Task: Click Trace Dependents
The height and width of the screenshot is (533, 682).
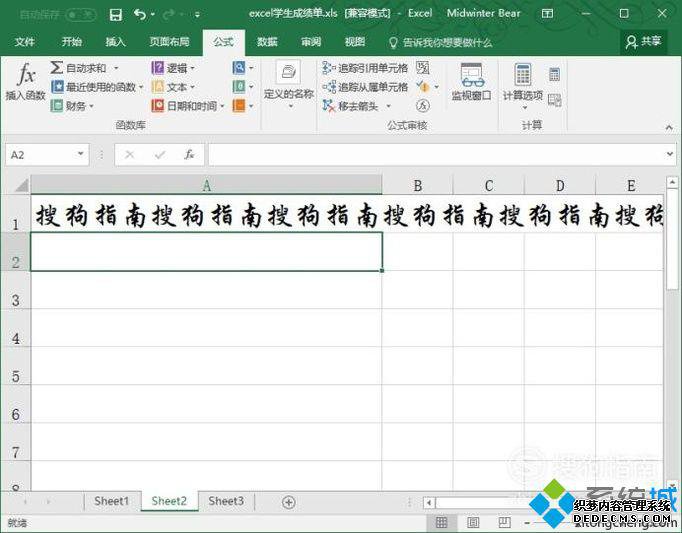Action: [x=365, y=87]
